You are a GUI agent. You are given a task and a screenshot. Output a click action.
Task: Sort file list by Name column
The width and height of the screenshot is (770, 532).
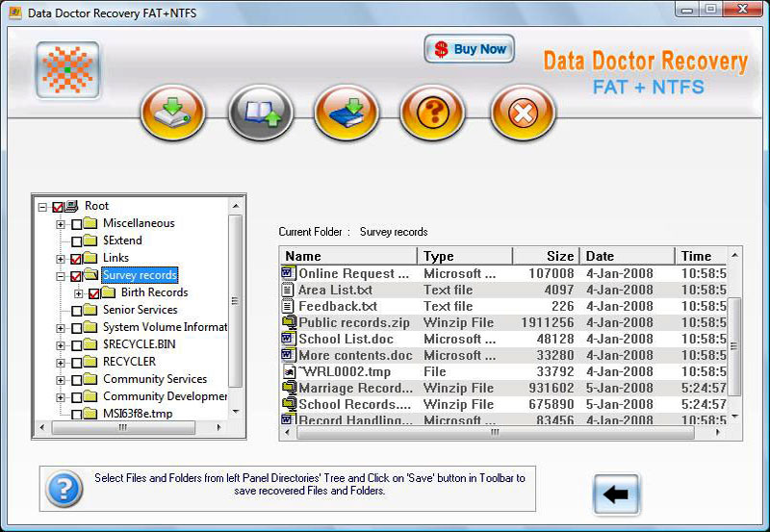click(x=348, y=256)
